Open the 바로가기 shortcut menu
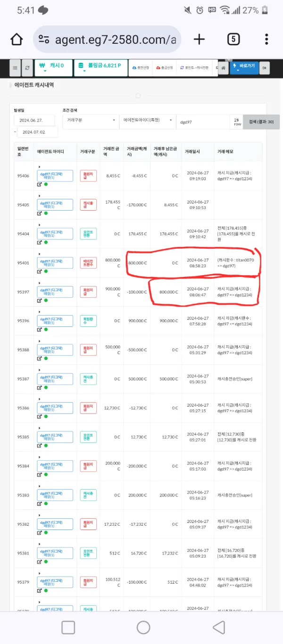283x644 pixels. point(244,67)
